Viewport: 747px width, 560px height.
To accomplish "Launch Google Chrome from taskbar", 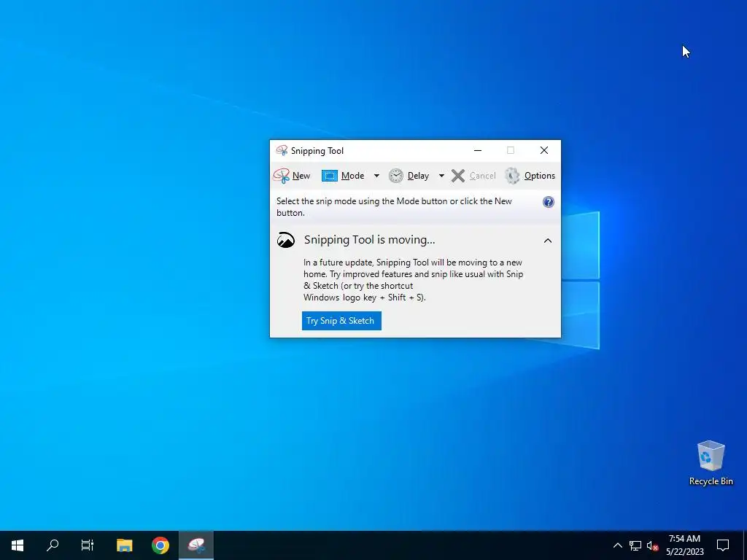I will coord(160,545).
